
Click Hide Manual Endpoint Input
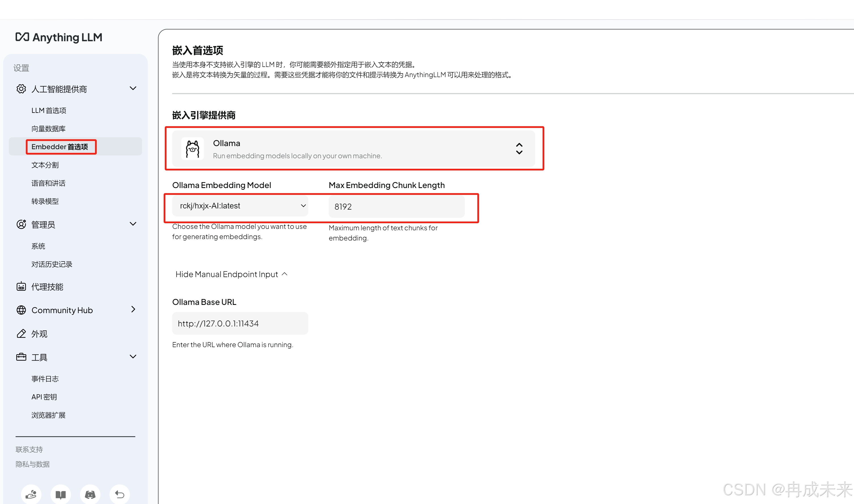231,274
